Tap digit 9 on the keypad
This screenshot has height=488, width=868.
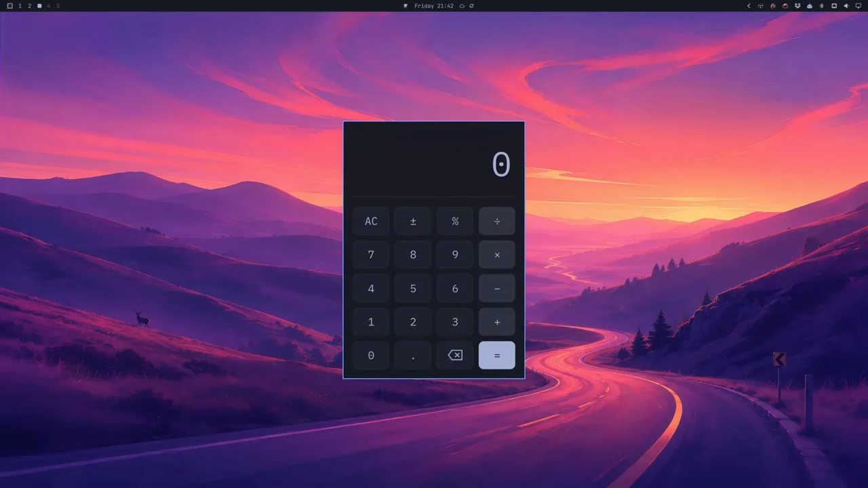point(455,255)
